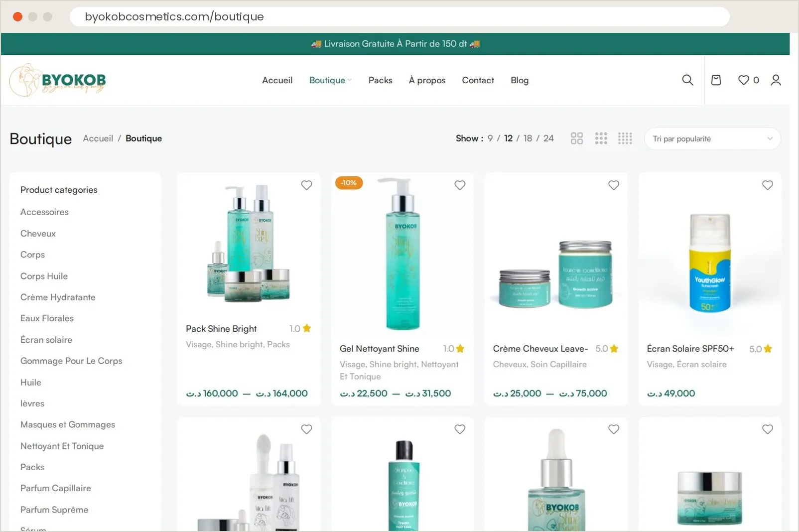The width and height of the screenshot is (799, 532).
Task: Show 18 products per page
Action: 528,138
